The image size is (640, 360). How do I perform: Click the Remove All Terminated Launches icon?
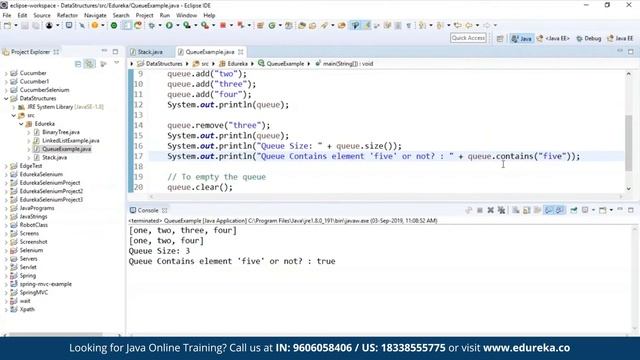502,210
